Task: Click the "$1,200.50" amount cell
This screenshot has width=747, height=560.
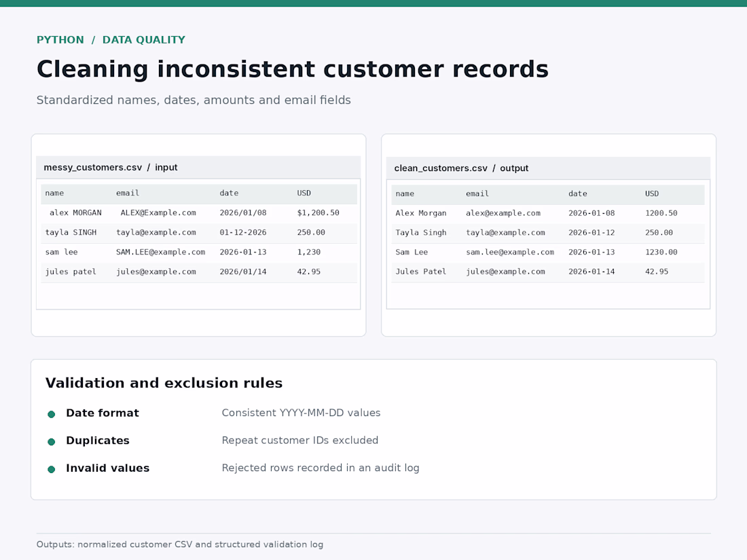Action: click(318, 212)
